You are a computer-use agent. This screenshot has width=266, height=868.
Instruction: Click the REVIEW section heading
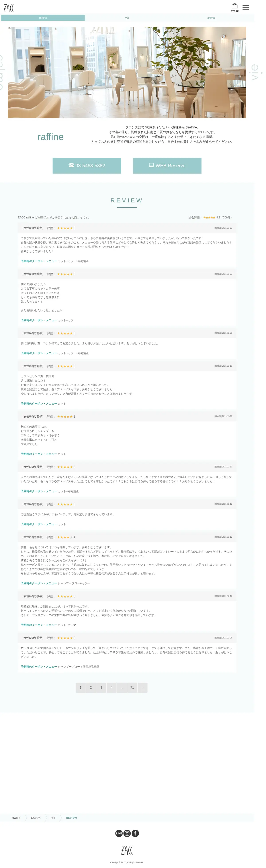[x=127, y=200]
